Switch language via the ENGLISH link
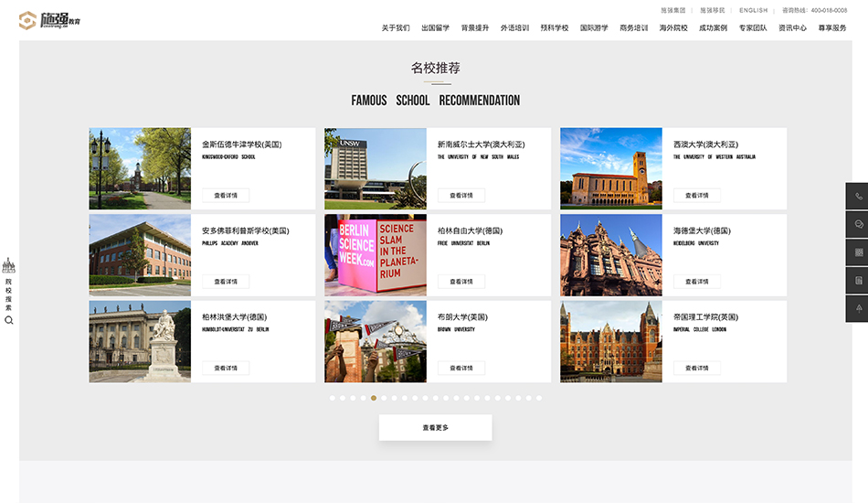The height and width of the screenshot is (503, 868). click(x=754, y=10)
